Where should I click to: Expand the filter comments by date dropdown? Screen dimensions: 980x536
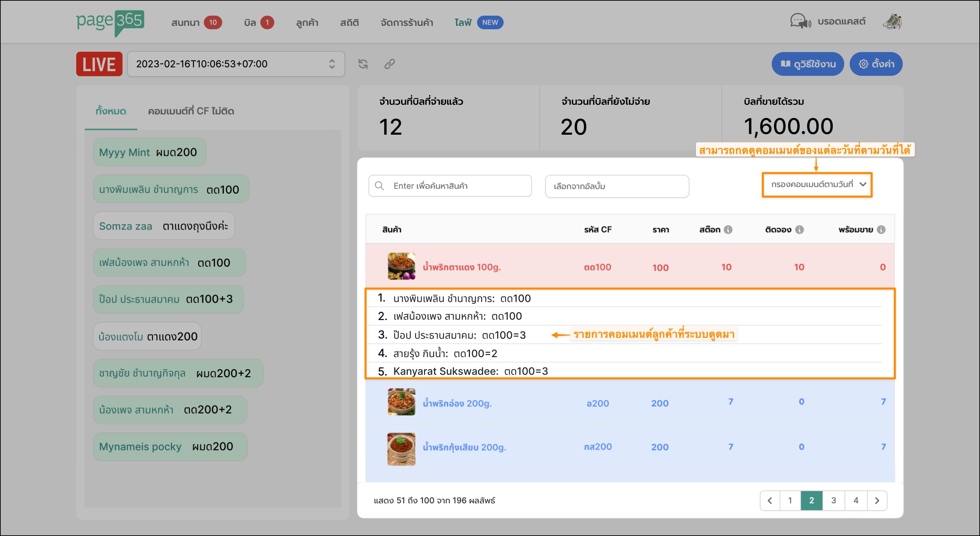[x=817, y=185]
